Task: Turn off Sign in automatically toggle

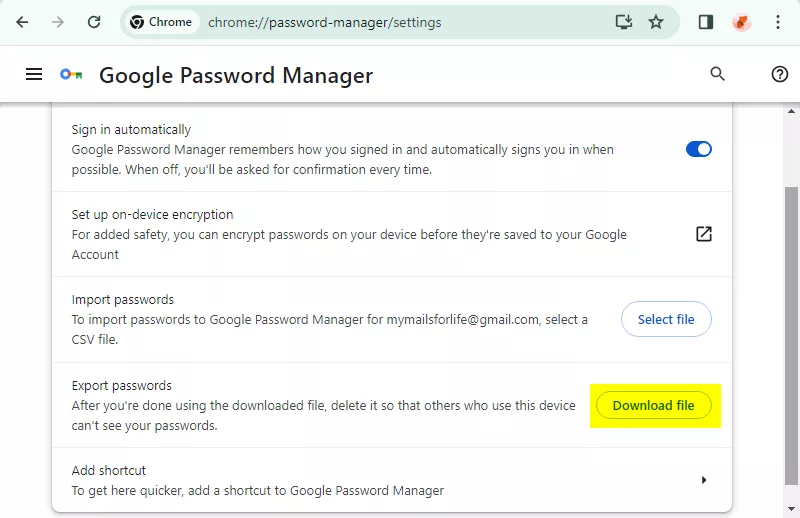Action: [x=698, y=149]
